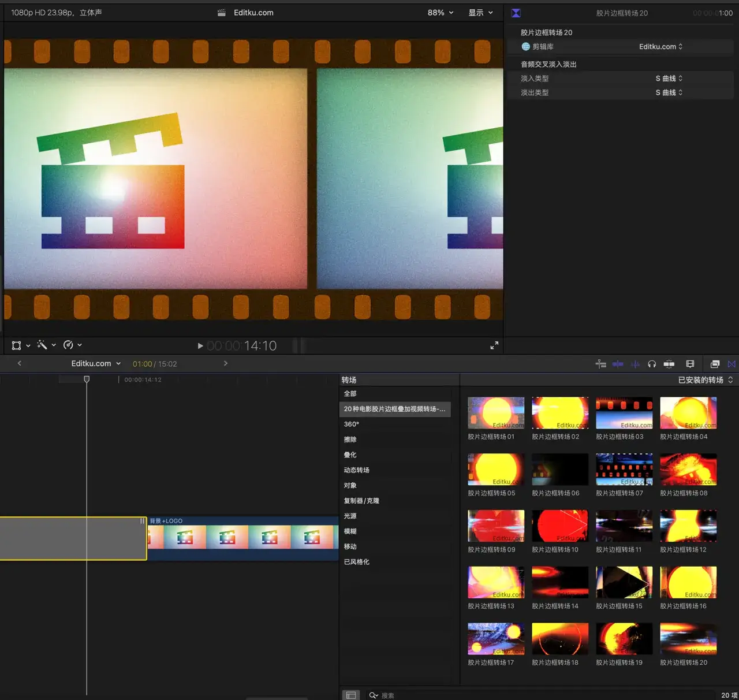Viewport: 739px width, 700px height.
Task: Toggle the transitions browser bowtie icon
Action: click(x=731, y=364)
